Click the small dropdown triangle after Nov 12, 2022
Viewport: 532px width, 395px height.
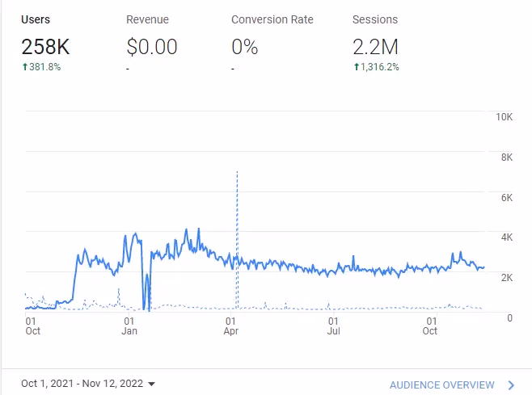(x=152, y=384)
